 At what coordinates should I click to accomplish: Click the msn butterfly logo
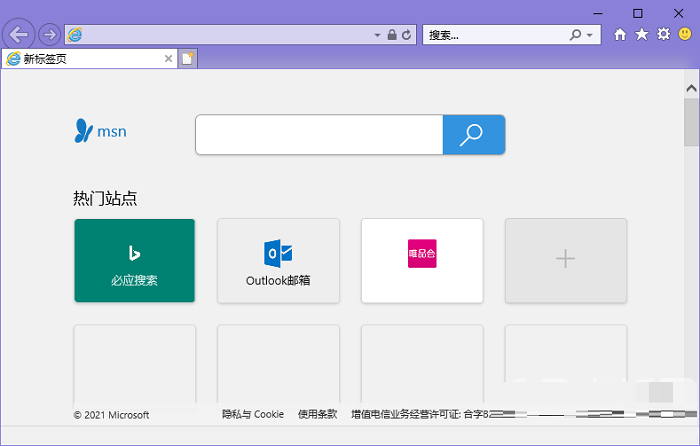100,131
